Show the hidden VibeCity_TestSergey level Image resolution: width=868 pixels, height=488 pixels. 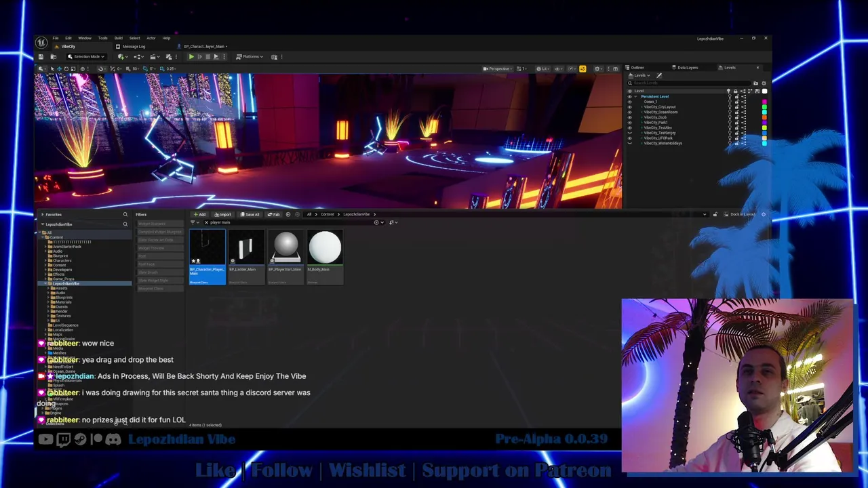pyautogui.click(x=630, y=133)
